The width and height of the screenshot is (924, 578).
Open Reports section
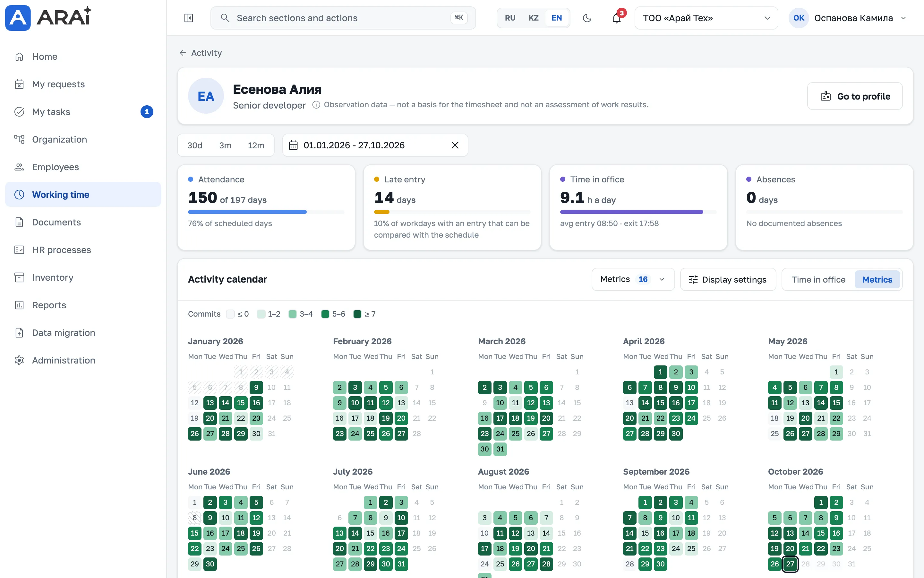(83, 305)
